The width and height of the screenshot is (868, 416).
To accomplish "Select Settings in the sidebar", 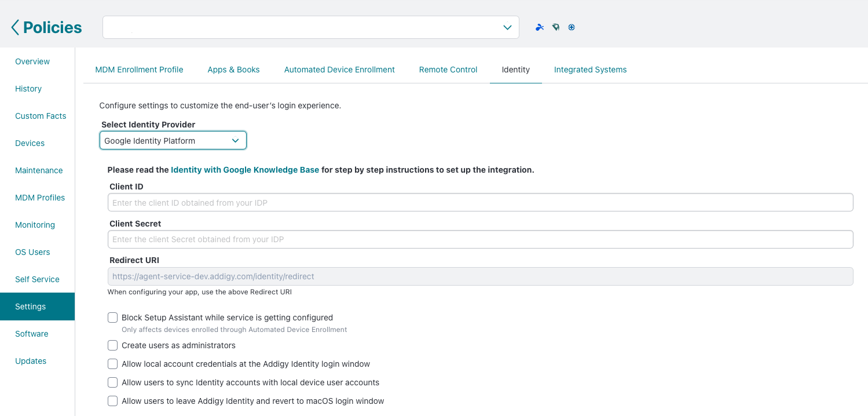I will 37,306.
